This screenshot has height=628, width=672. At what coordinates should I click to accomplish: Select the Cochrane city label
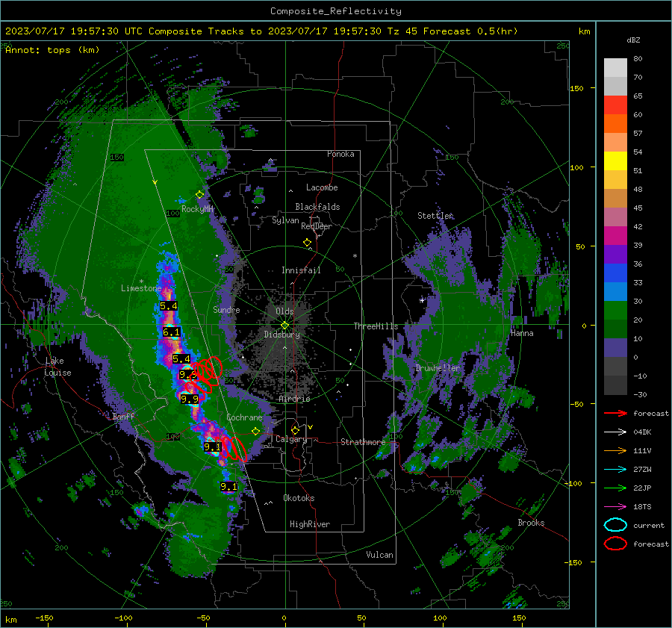coord(244,417)
